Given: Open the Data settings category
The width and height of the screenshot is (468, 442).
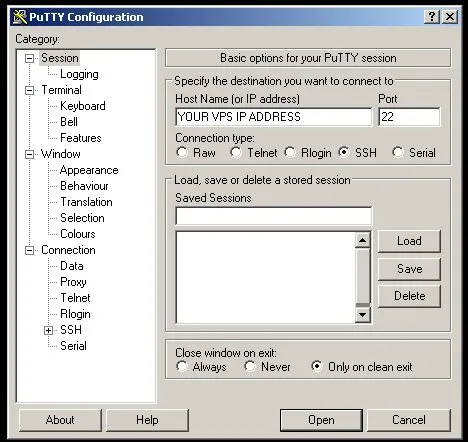Looking at the screenshot, I should click(72, 266).
